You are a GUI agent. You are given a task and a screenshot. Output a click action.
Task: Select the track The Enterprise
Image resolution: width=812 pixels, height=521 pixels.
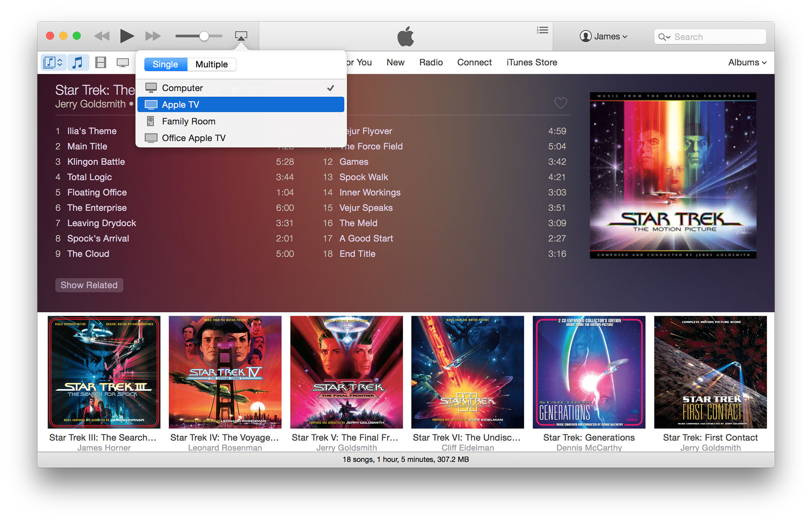[x=97, y=208]
